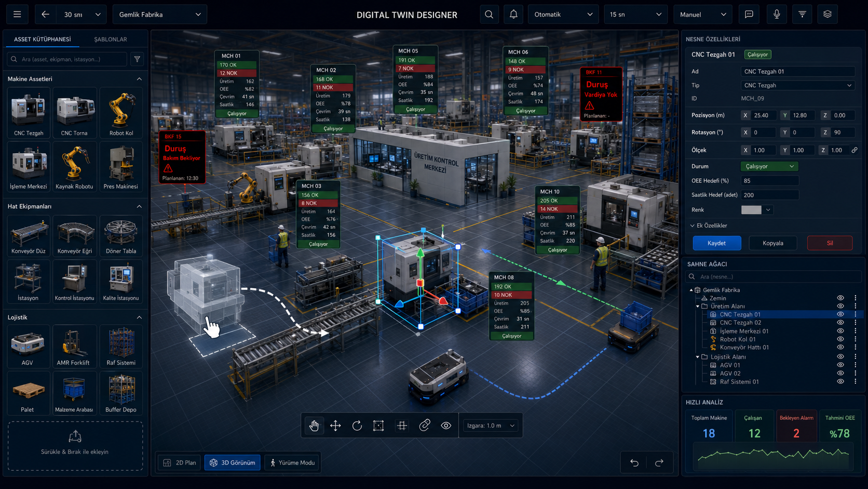This screenshot has height=489, width=868.
Task: Select the scale bounding box tool
Action: tap(378, 426)
